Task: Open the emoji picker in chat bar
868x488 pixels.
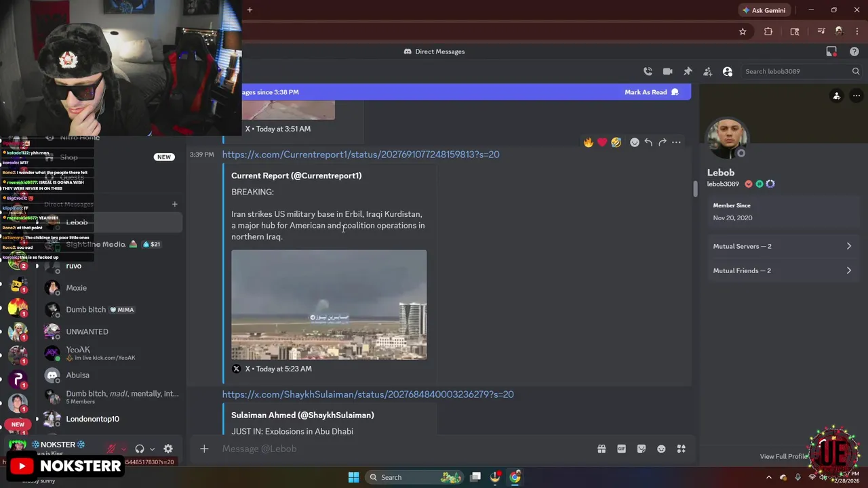Action: click(661, 449)
